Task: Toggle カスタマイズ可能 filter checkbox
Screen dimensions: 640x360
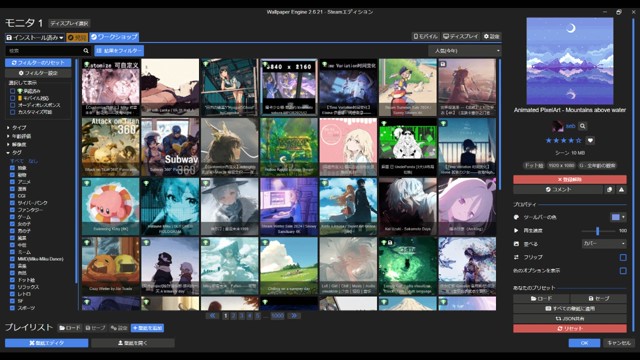Action: pyautogui.click(x=12, y=112)
